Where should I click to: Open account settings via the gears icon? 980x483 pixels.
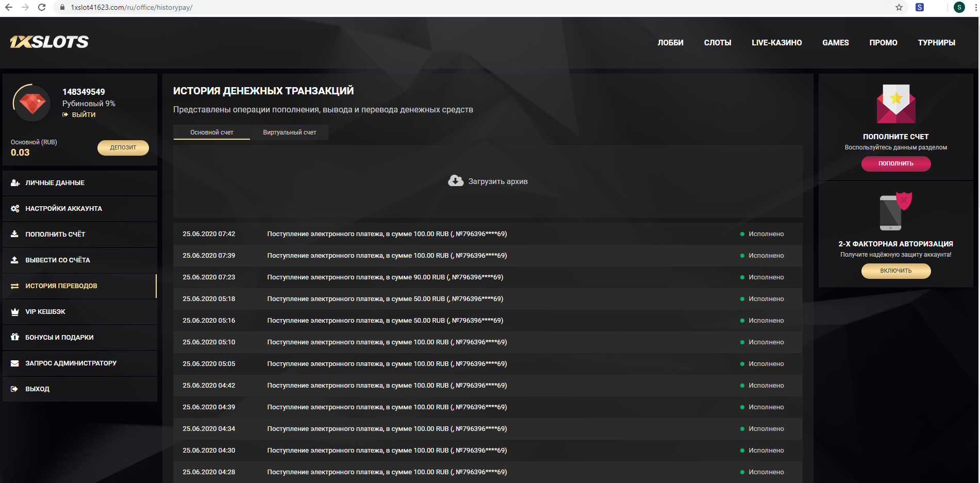point(14,208)
